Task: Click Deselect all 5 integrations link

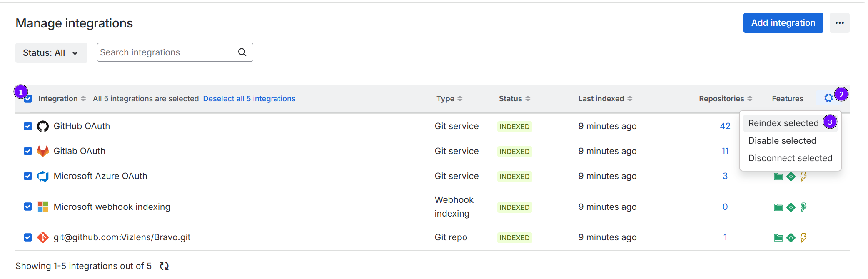Action: [249, 99]
